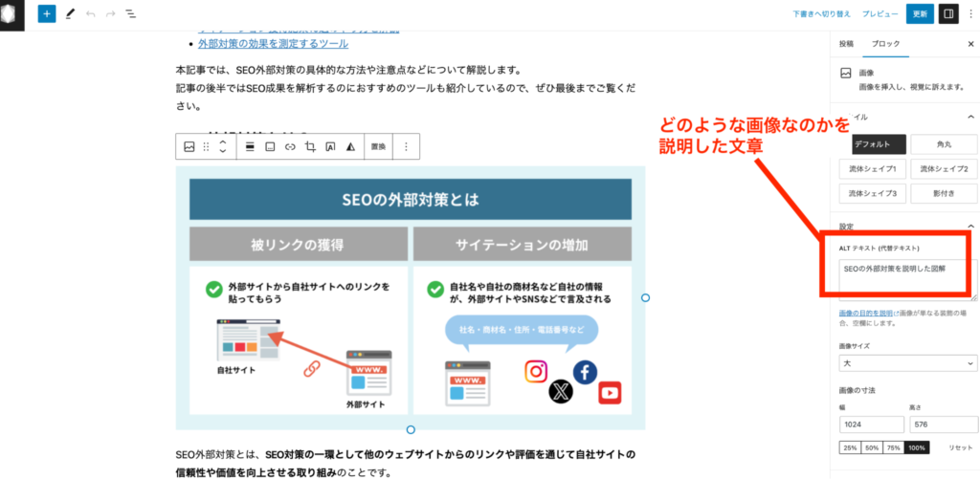This screenshot has width=980, height=479.
Task: Select the 流体シェイプ2 style
Action: (x=944, y=169)
